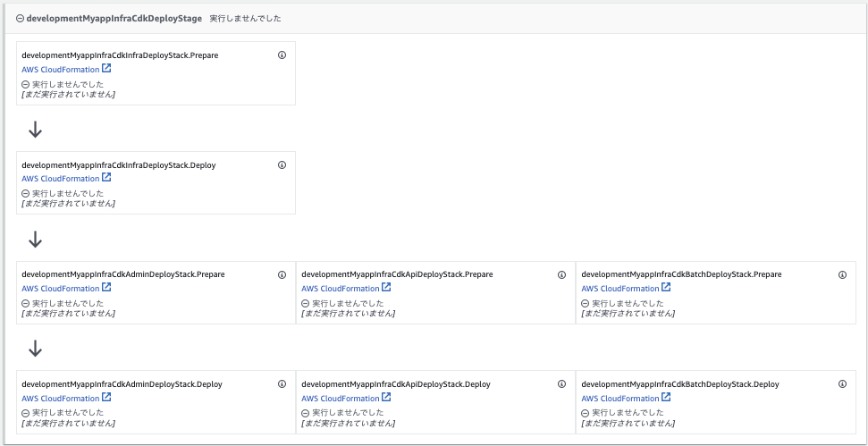Click the developmentMyappInfraCdkInfraDeployStack.Prepare action name
The image size is (868, 446).
click(x=120, y=55)
